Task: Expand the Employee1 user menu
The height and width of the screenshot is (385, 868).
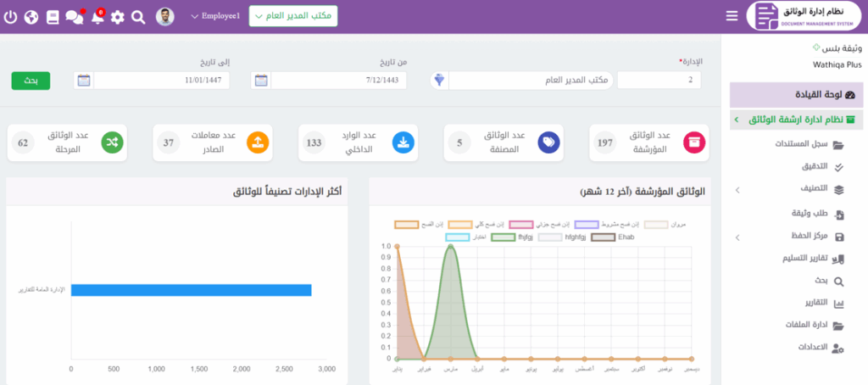Action: [x=215, y=16]
